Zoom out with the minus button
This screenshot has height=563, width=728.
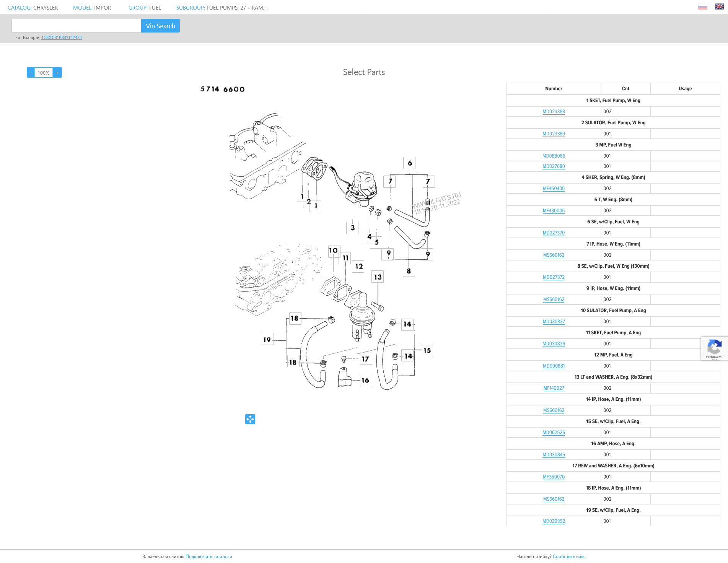[x=31, y=73]
